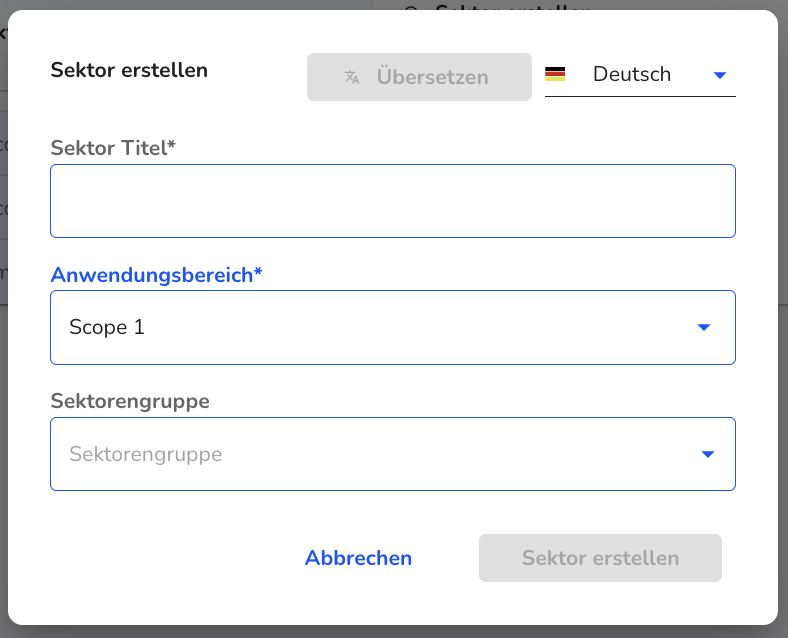Click the Sektorengruppe label above the field
This screenshot has width=788, height=638.
[x=130, y=401]
